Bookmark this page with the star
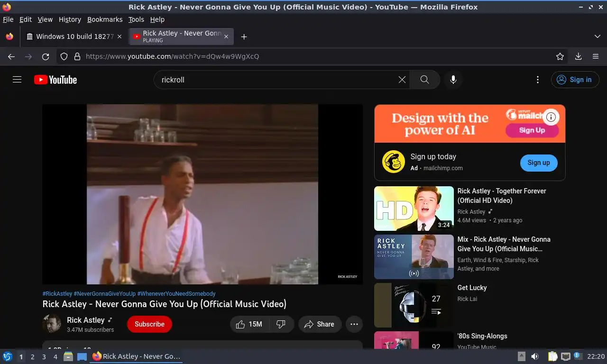 [x=560, y=56]
